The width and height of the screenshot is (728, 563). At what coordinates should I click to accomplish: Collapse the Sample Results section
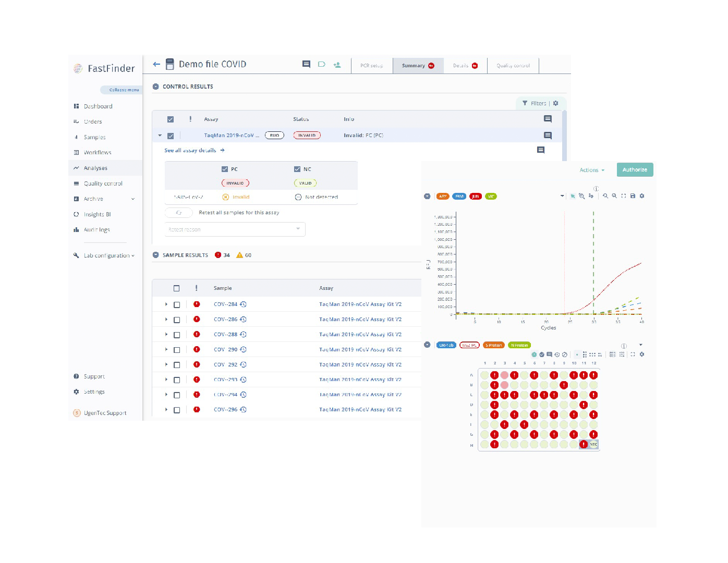click(155, 255)
